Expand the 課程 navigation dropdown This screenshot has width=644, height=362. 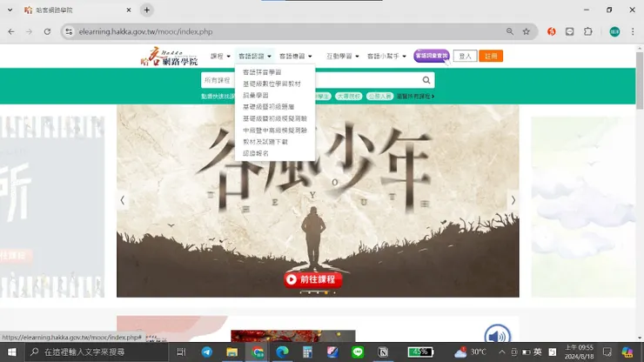[220, 57]
